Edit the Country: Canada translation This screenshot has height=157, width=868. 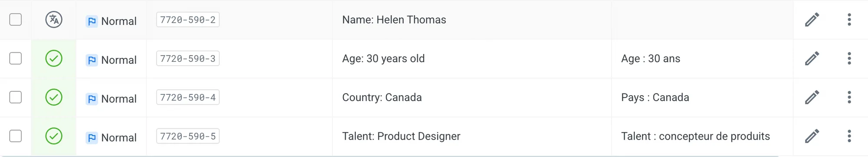(812, 97)
